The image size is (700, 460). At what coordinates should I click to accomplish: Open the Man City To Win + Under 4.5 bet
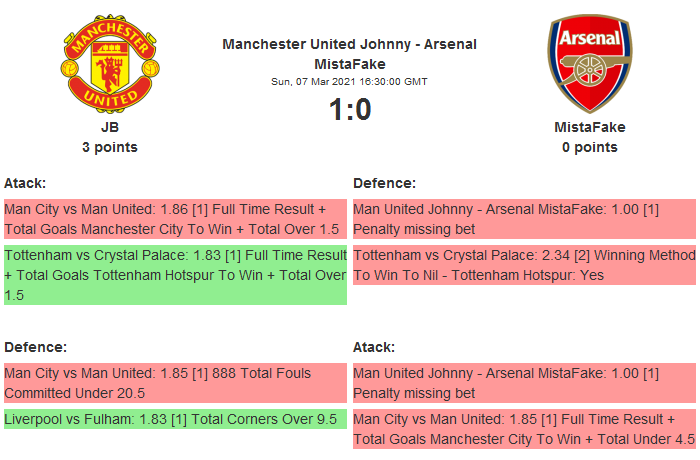[x=524, y=429]
